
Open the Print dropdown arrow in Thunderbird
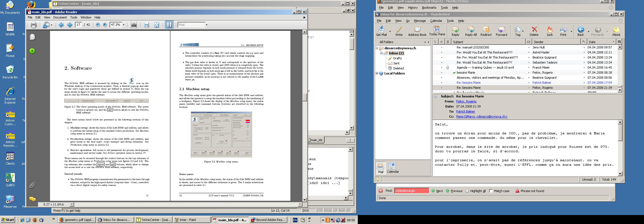click(571, 31)
